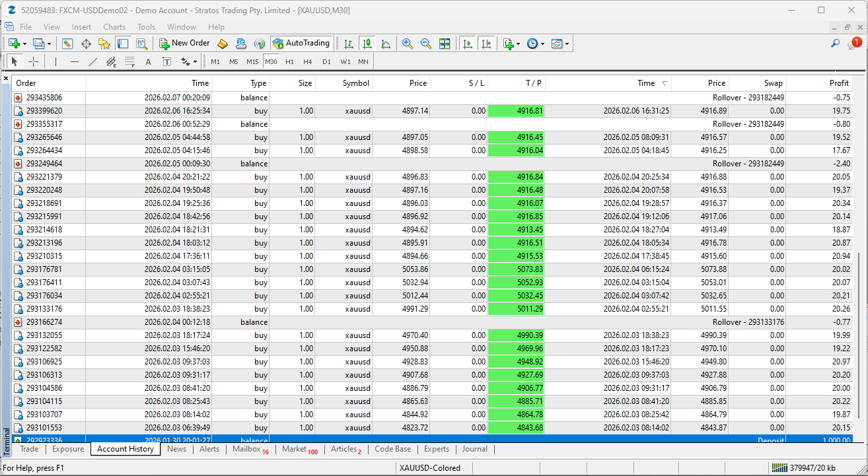
Task: Toggle the chart Auto Scroll button
Action: (468, 44)
